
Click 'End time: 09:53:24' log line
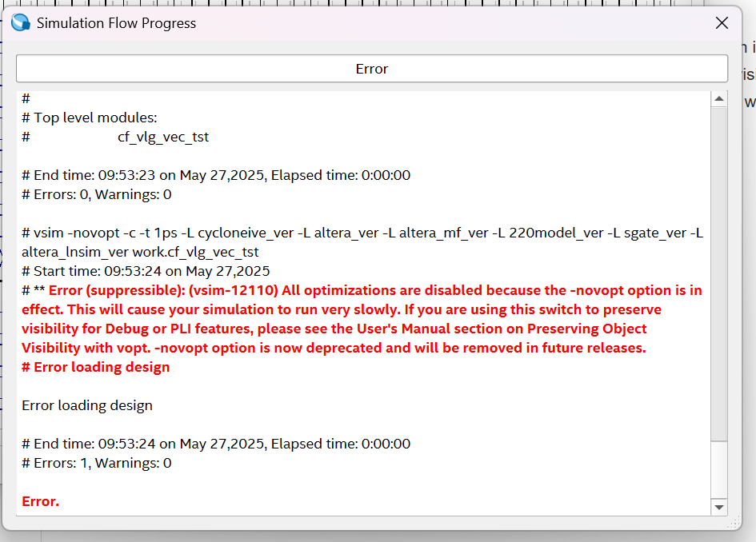tap(216, 444)
